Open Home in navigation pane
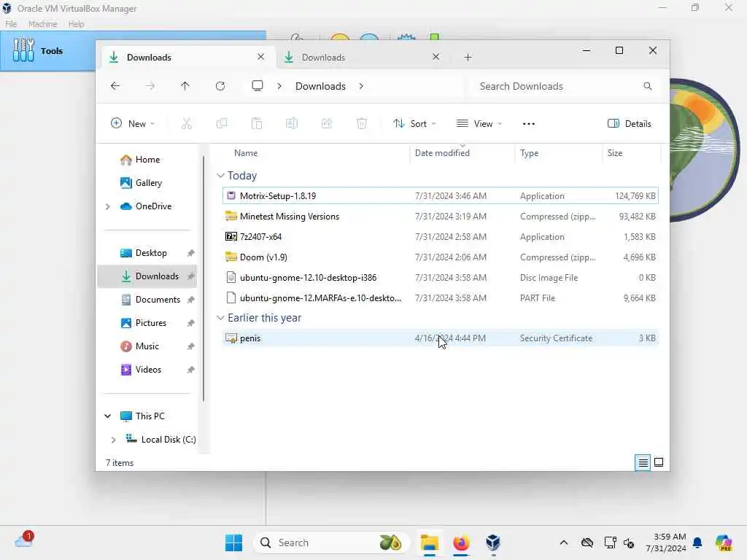Screen dimensions: 747x560 [147, 160]
